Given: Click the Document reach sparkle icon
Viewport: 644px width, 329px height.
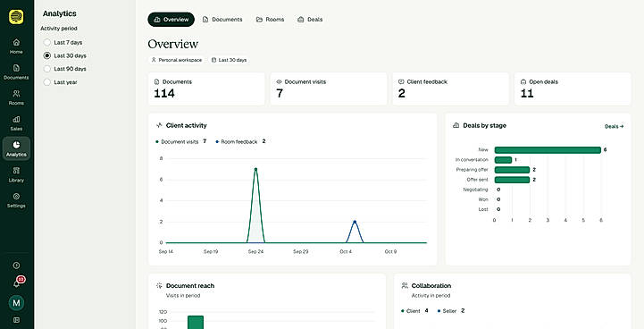Looking at the screenshot, I should (x=159, y=285).
